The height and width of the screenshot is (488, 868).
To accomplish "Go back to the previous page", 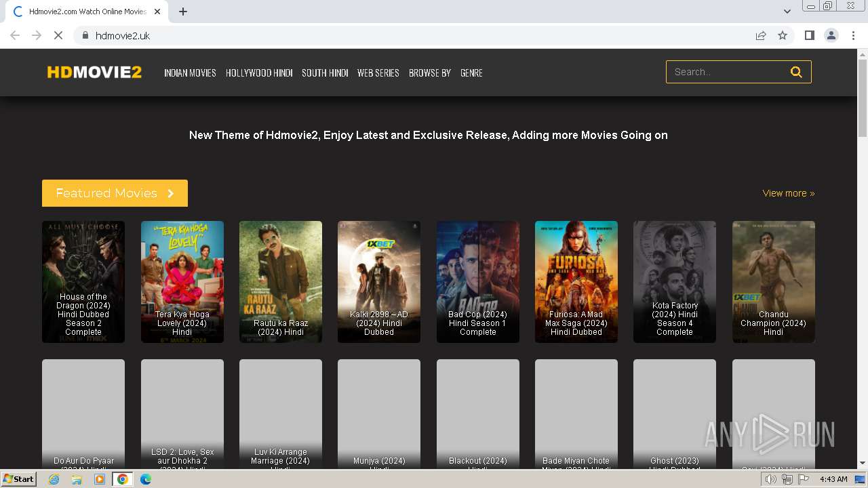I will tap(15, 35).
